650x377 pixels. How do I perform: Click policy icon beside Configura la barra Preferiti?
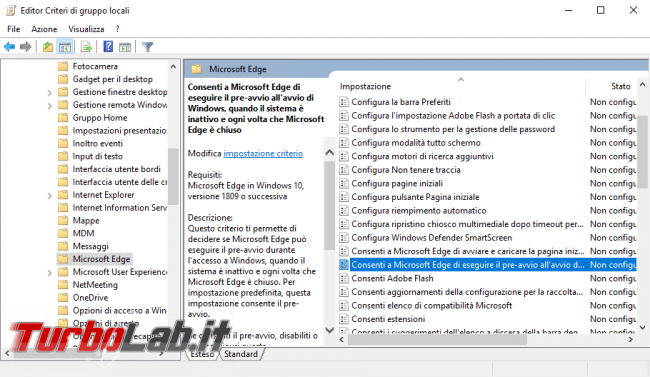coord(344,102)
